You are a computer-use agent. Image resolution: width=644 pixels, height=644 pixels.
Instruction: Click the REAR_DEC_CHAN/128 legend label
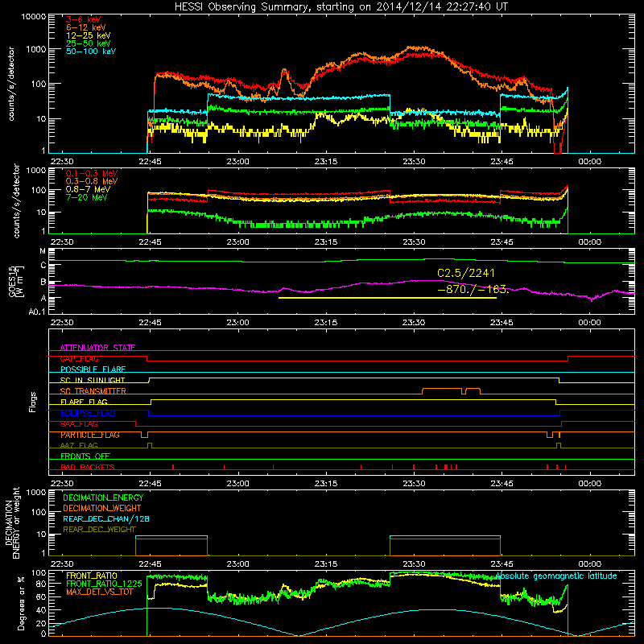click(x=106, y=518)
